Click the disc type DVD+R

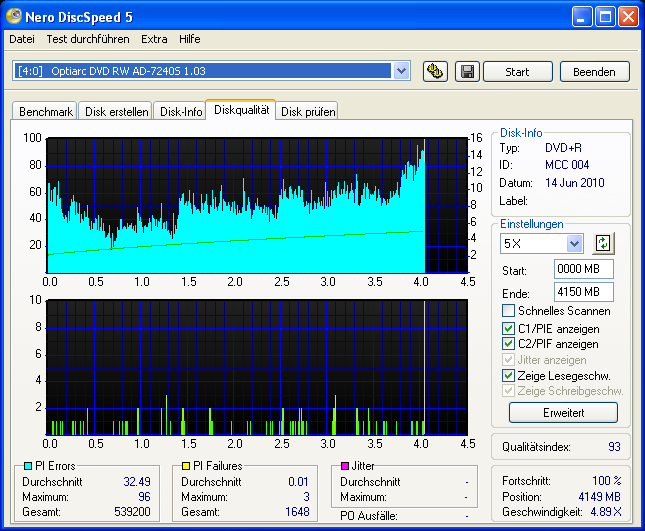pos(563,148)
